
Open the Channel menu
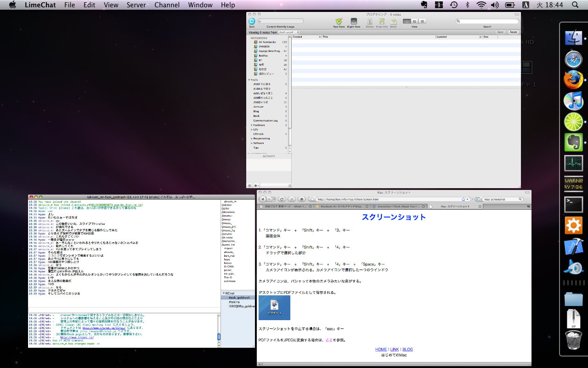(167, 5)
